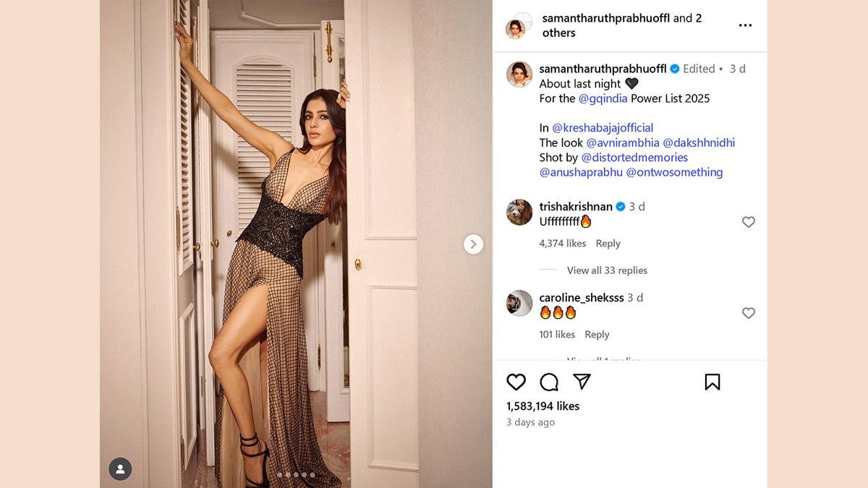View the 1,583,194 likes list
This screenshot has width=868, height=488.
tap(542, 406)
